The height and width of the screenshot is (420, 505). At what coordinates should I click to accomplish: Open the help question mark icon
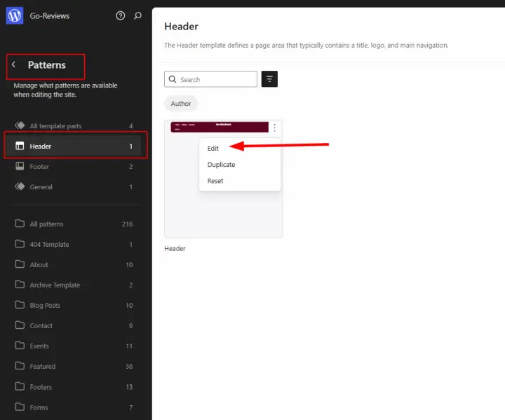click(x=121, y=15)
